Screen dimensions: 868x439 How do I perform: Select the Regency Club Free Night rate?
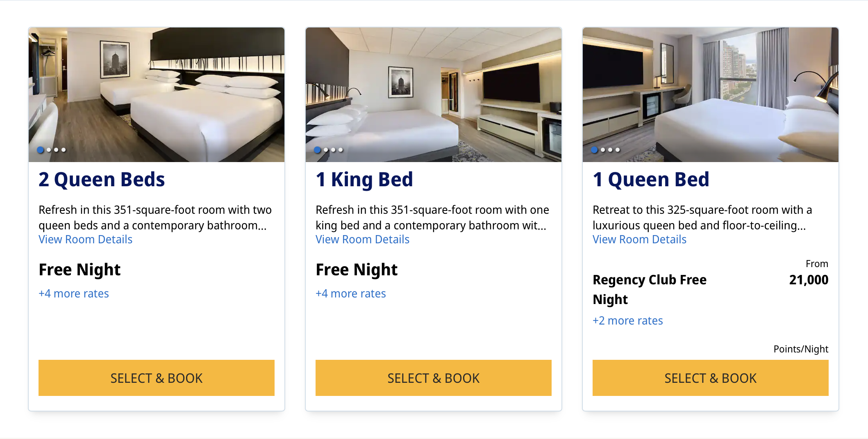[650, 289]
